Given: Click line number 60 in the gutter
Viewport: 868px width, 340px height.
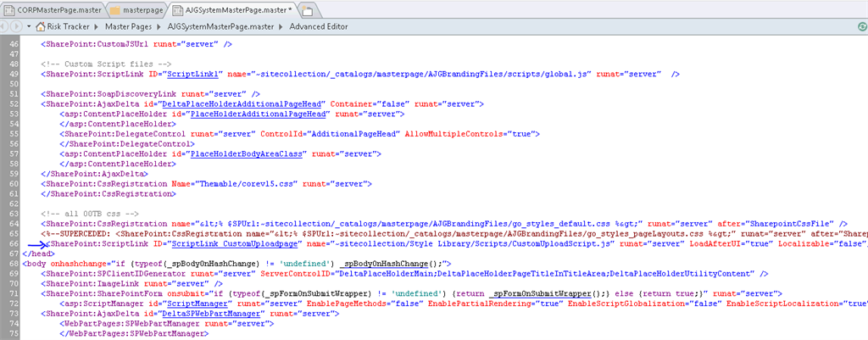Looking at the screenshot, I should coord(14,183).
